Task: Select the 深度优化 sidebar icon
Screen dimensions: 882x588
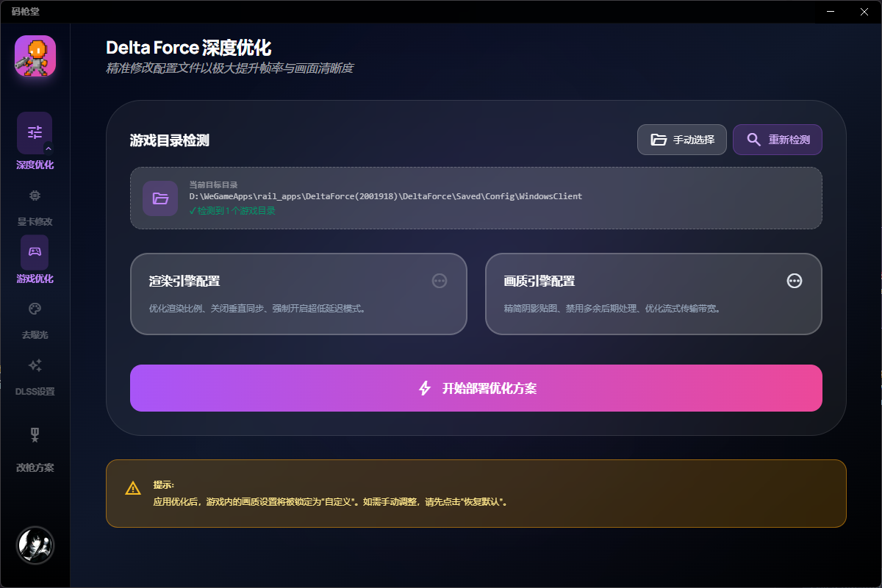Action: (34, 132)
